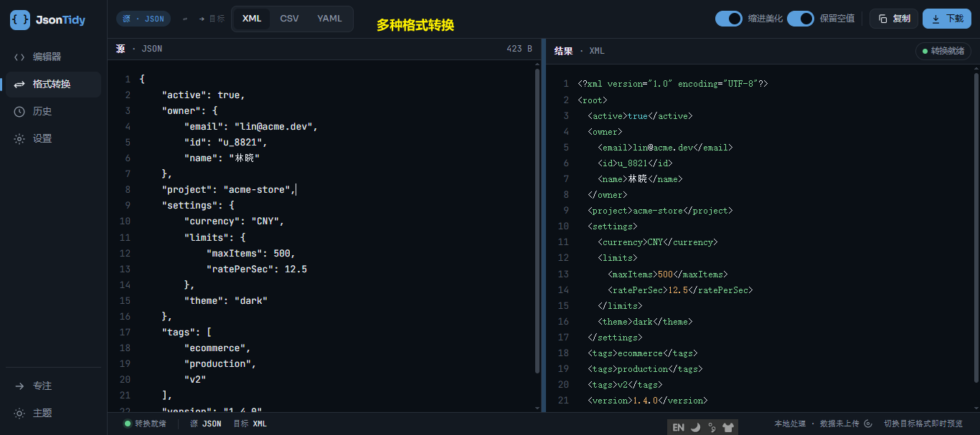
Task: Click the "email": "lin@acme.dev" source line
Action: point(250,127)
